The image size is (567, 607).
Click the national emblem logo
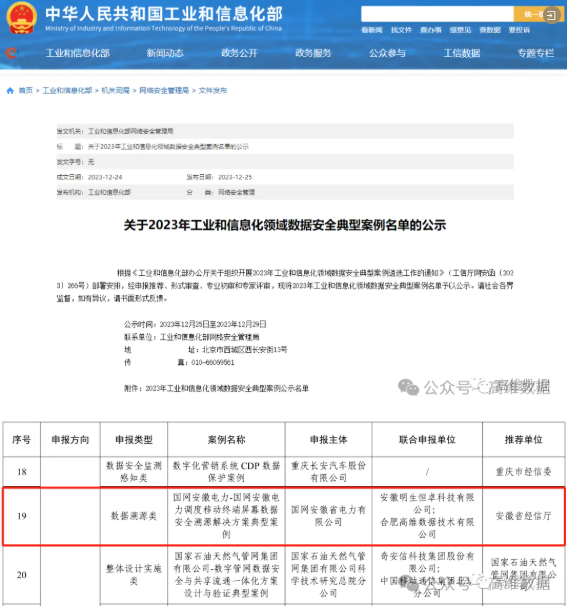[x=22, y=17]
